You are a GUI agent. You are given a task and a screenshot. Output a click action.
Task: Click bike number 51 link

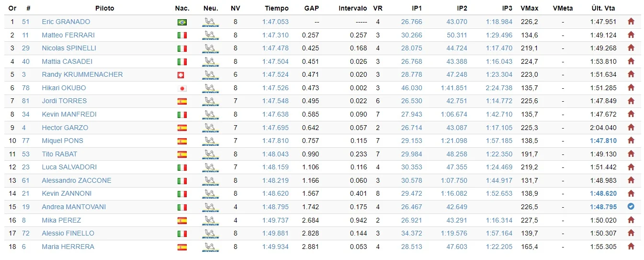[x=26, y=22]
